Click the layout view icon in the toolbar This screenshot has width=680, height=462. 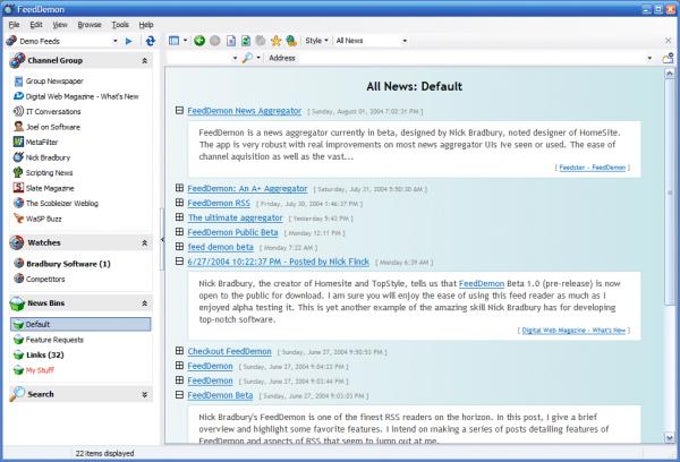coord(174,41)
